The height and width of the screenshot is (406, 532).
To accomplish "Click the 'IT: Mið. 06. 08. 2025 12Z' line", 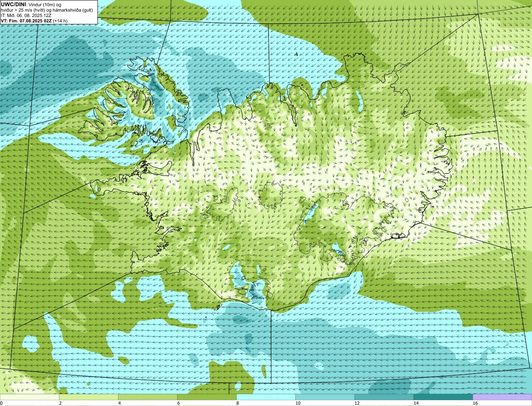I will (26, 15).
